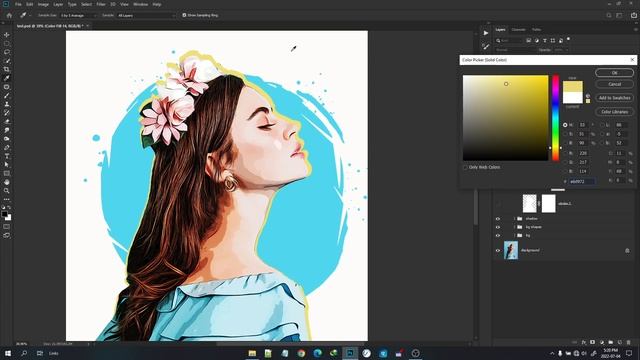This screenshot has width=640, height=360.
Task: Select the Clone Stamp tool
Action: point(7,104)
